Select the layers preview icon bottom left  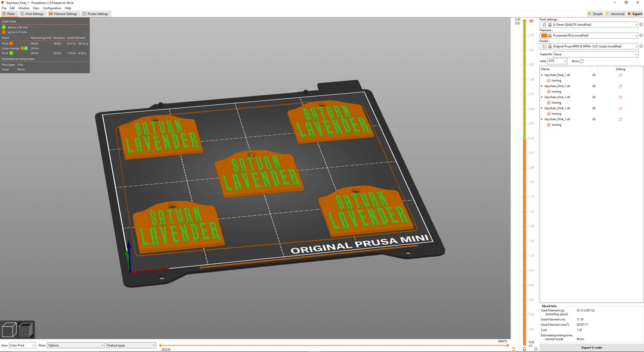point(25,329)
